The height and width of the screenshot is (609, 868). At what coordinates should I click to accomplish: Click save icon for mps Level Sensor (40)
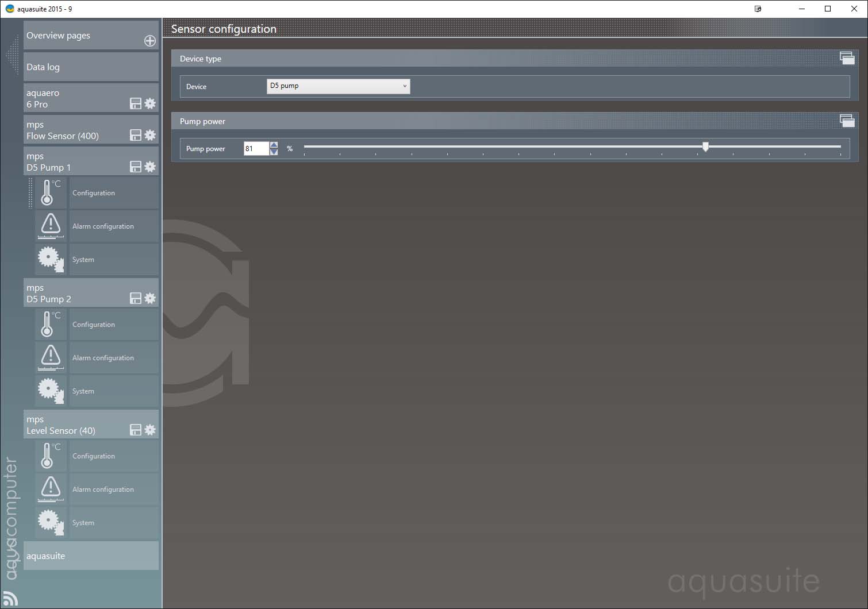click(136, 430)
